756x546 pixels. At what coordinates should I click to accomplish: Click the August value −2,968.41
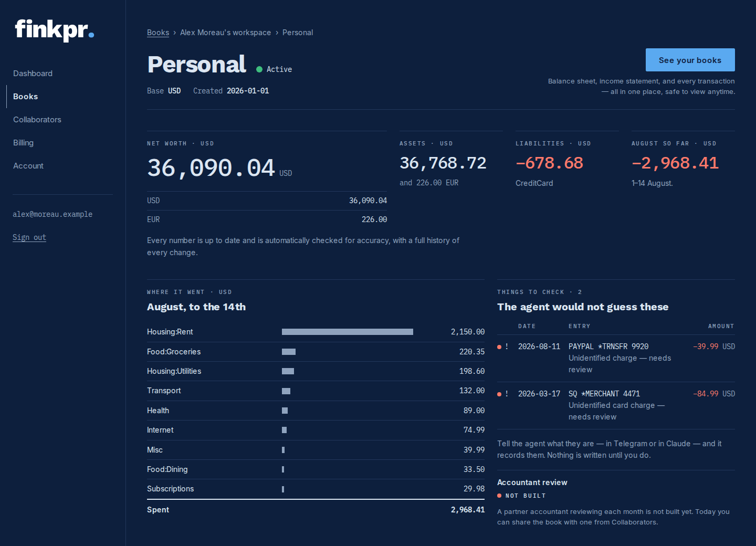point(675,163)
